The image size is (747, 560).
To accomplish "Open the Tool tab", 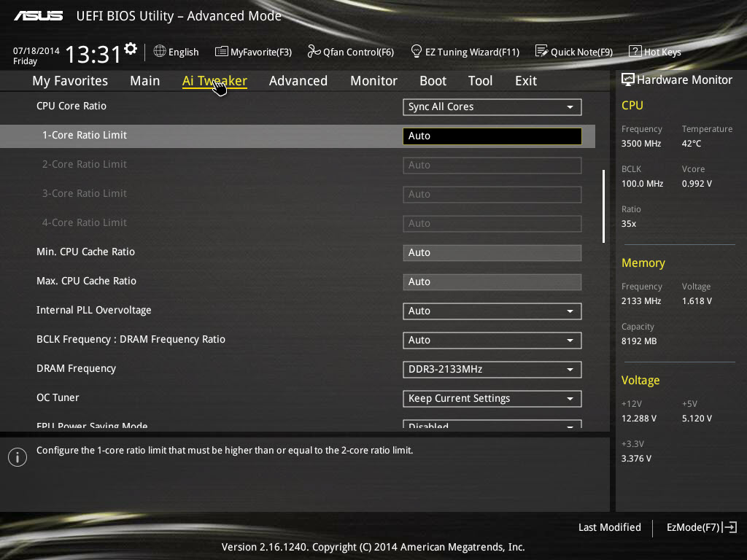I will [x=480, y=81].
